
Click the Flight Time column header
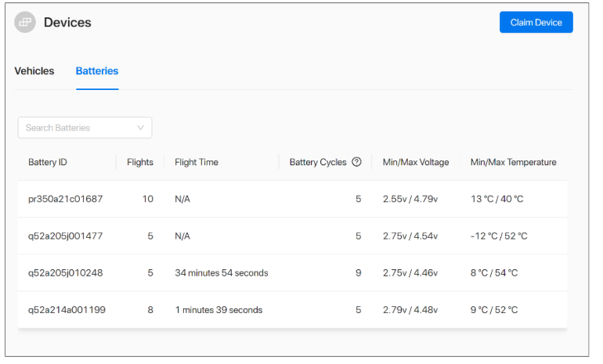click(197, 162)
